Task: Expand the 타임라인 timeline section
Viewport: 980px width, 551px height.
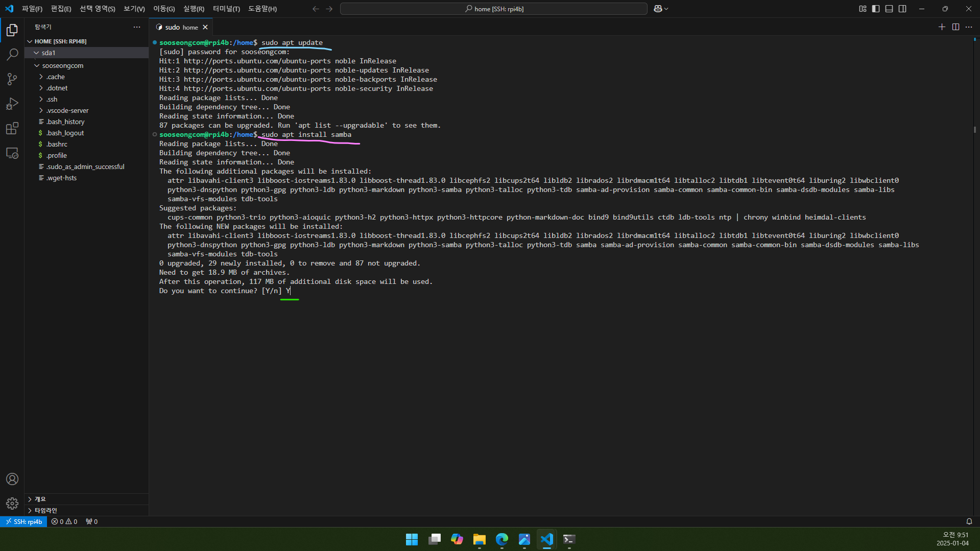Action: (x=86, y=510)
